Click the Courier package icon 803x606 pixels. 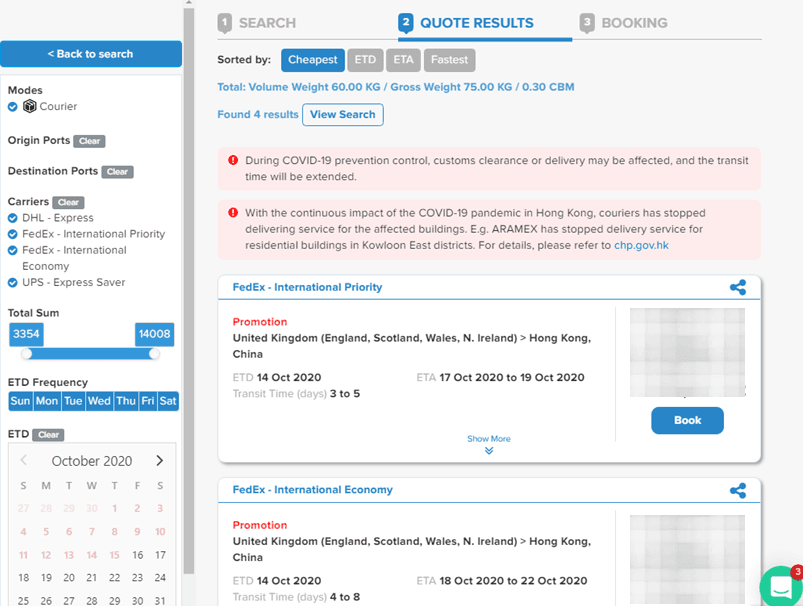tap(30, 106)
